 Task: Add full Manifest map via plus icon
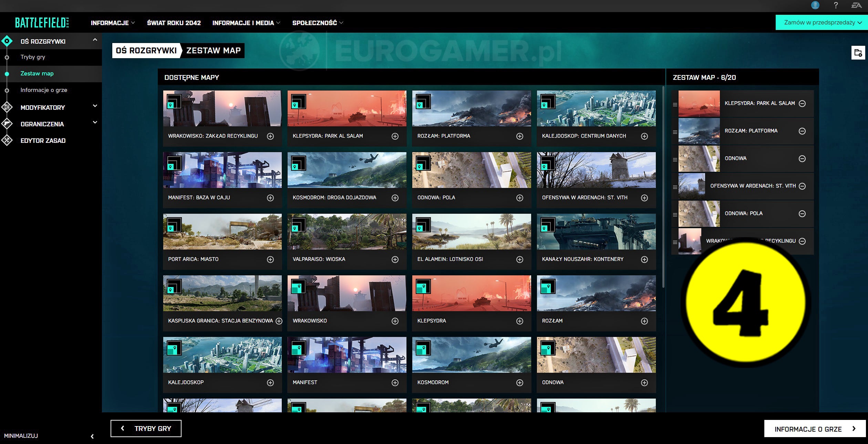coord(395,383)
